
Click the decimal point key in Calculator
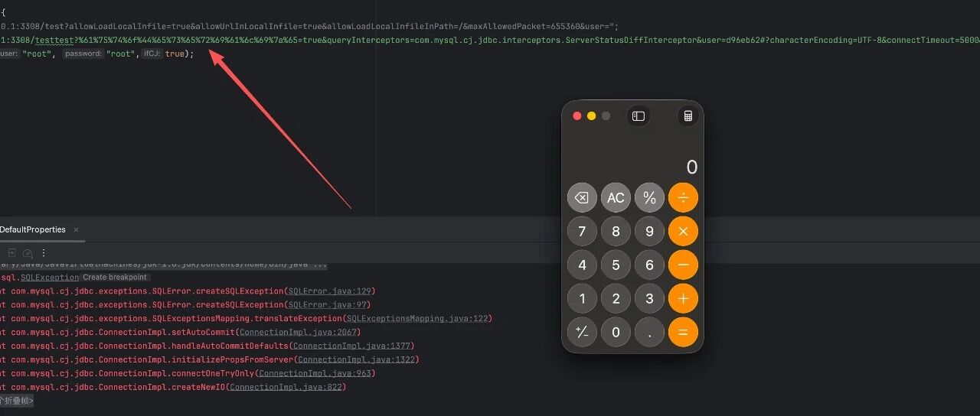[x=649, y=332]
